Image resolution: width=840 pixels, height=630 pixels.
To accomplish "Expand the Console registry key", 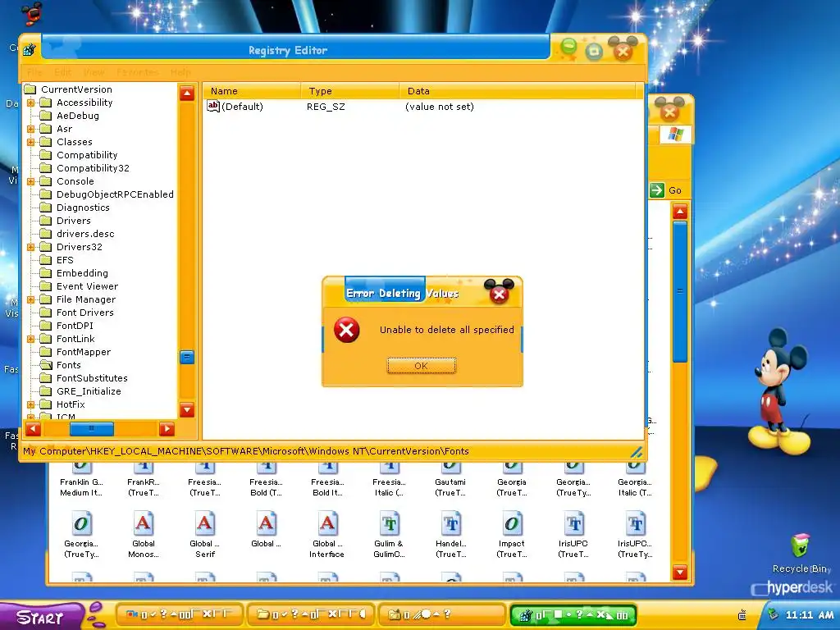I will 30,181.
